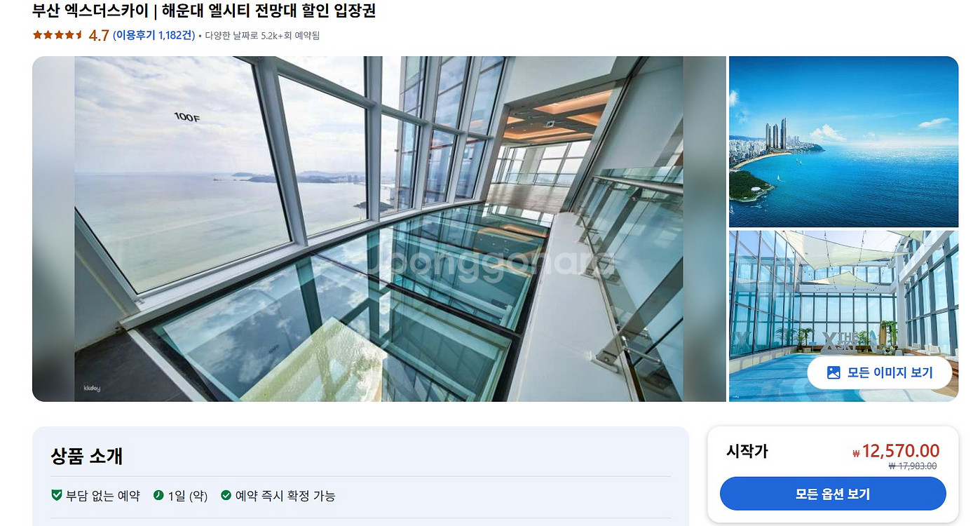Click the 4.7 rating score
Screen dimensions: 980x526
(x=99, y=35)
